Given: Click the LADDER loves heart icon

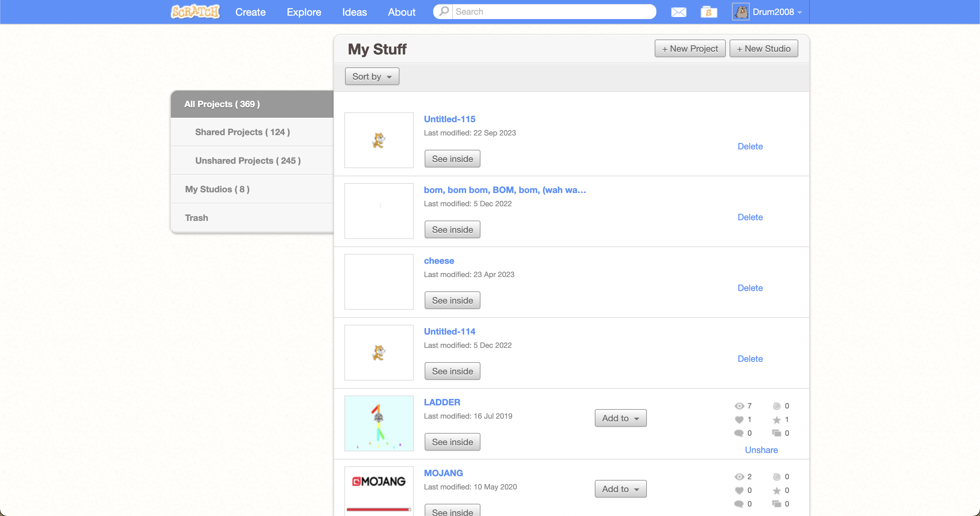Looking at the screenshot, I should (x=739, y=419).
